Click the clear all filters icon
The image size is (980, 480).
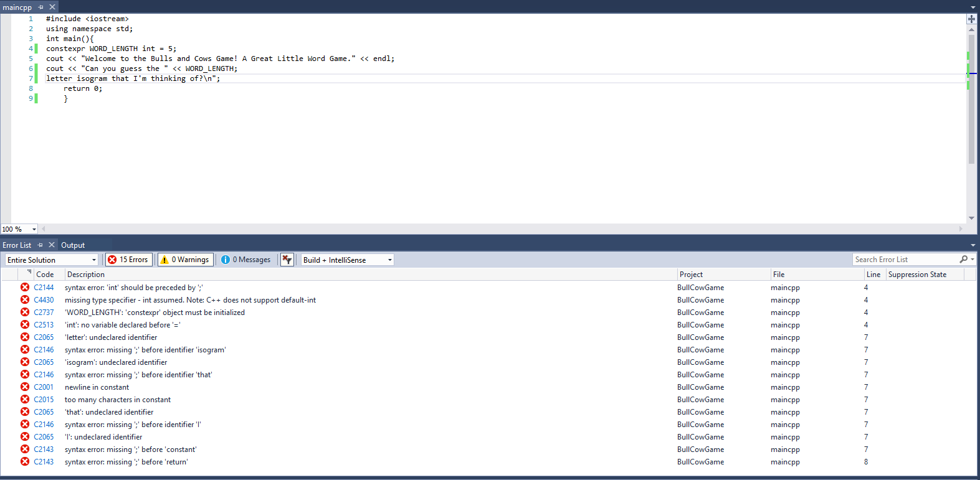(x=287, y=260)
